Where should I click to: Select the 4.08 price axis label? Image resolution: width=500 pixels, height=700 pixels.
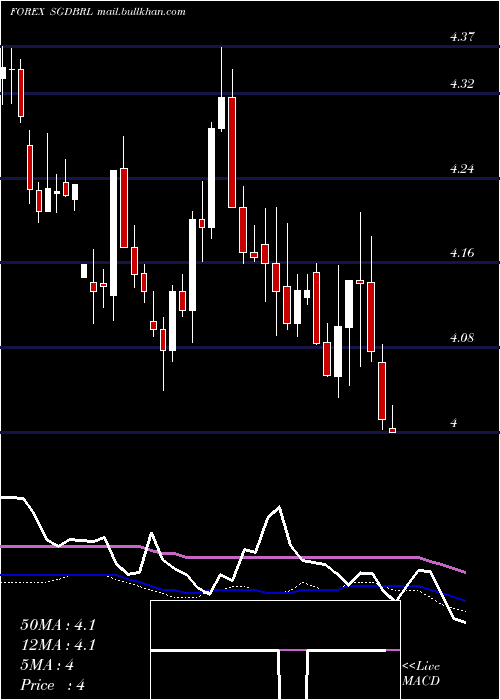click(462, 338)
